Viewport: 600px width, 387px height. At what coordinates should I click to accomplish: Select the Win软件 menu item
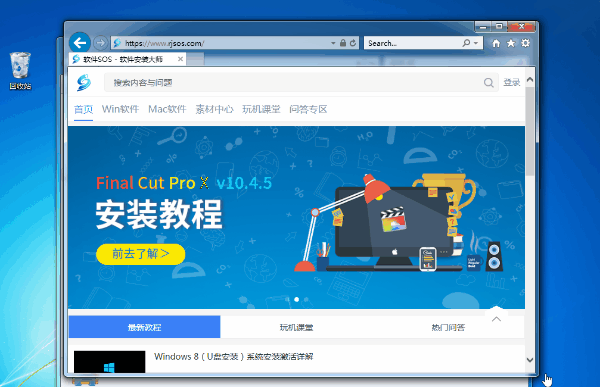pyautogui.click(x=120, y=109)
